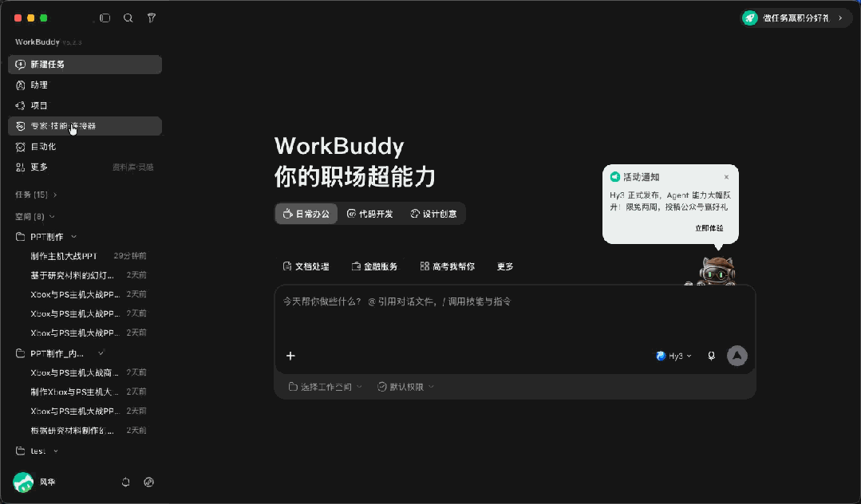Viewport: 861px width, 504px height.
Task: Open the search magnifier icon
Action: pyautogui.click(x=128, y=18)
